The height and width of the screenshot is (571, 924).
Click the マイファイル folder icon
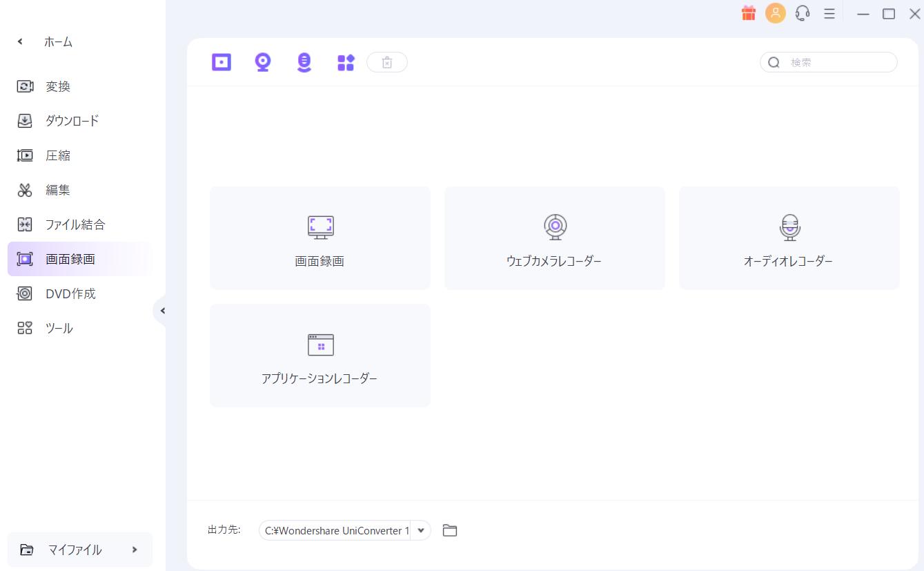26,550
